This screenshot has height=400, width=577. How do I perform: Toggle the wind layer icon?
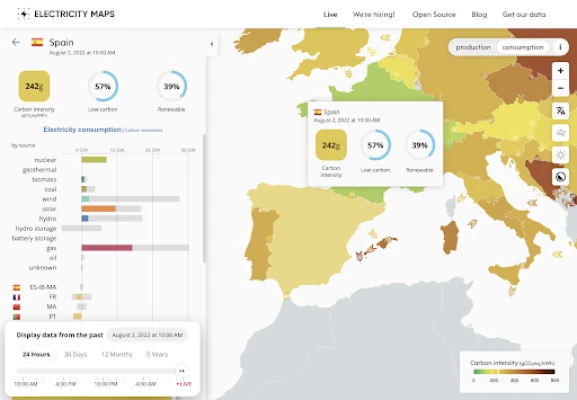560,132
